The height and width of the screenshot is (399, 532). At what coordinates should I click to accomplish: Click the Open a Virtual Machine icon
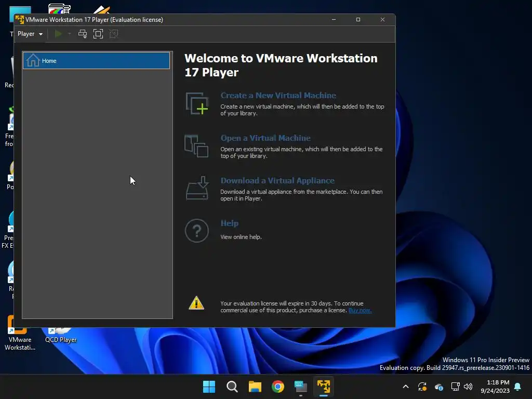coord(196,146)
